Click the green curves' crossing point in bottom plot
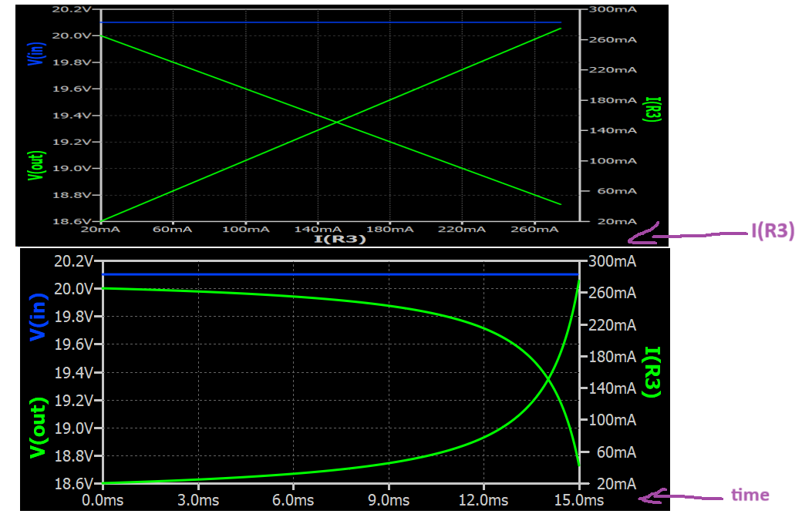Screen dimensions: 812x524 (x=548, y=380)
